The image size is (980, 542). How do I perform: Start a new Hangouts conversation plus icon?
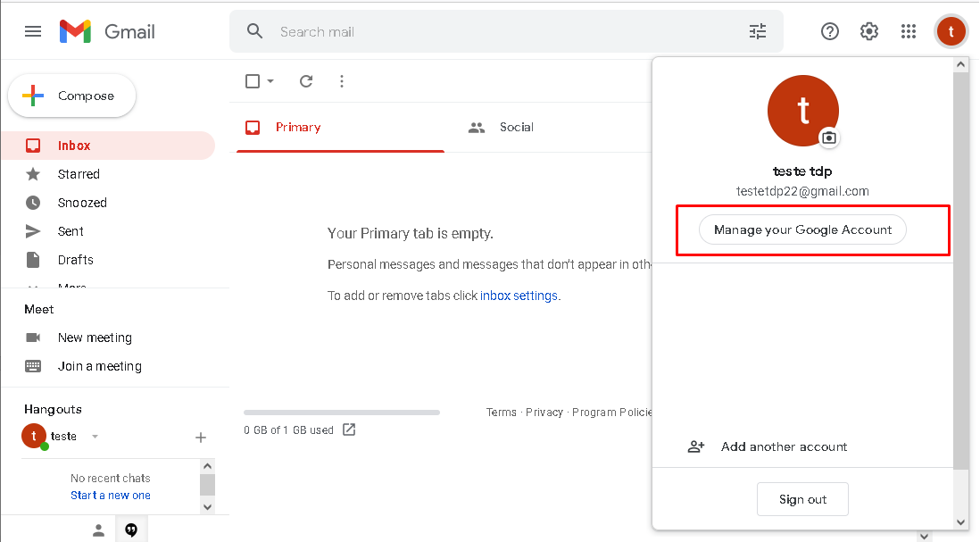coord(201,438)
